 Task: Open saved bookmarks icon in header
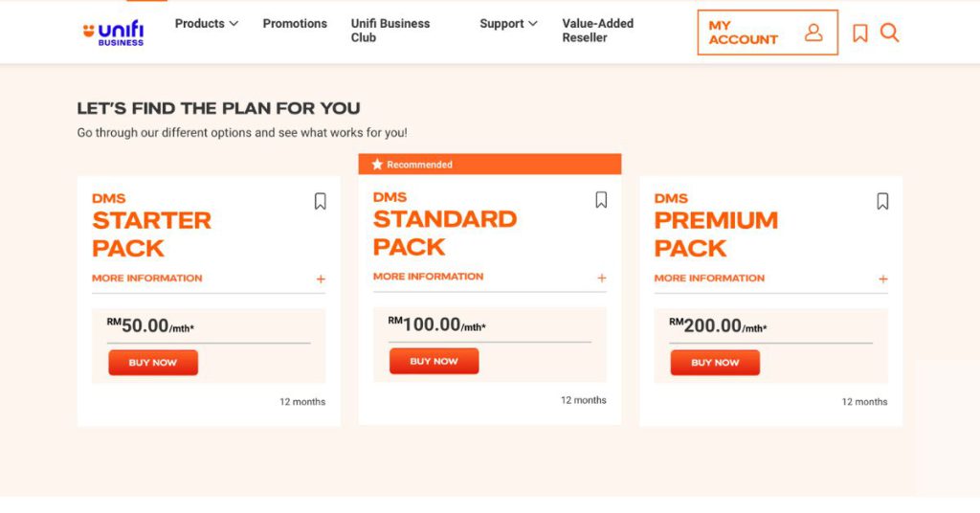860,33
